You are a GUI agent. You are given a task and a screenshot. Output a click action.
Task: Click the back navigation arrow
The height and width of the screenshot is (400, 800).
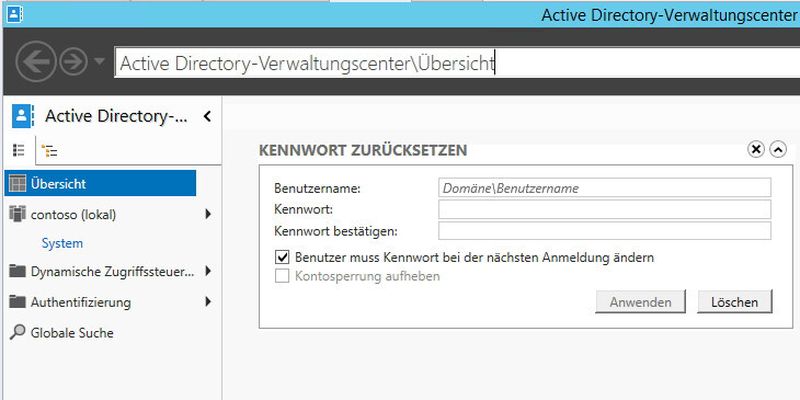pos(36,62)
